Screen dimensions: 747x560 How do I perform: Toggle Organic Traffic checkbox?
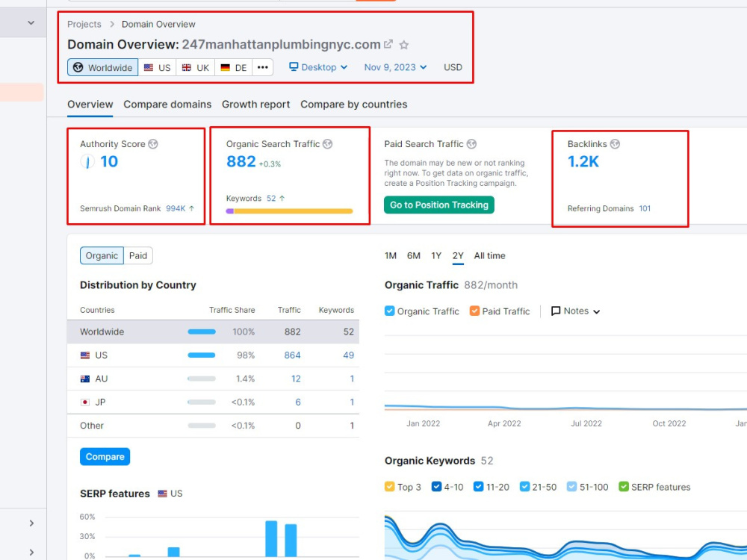click(390, 311)
